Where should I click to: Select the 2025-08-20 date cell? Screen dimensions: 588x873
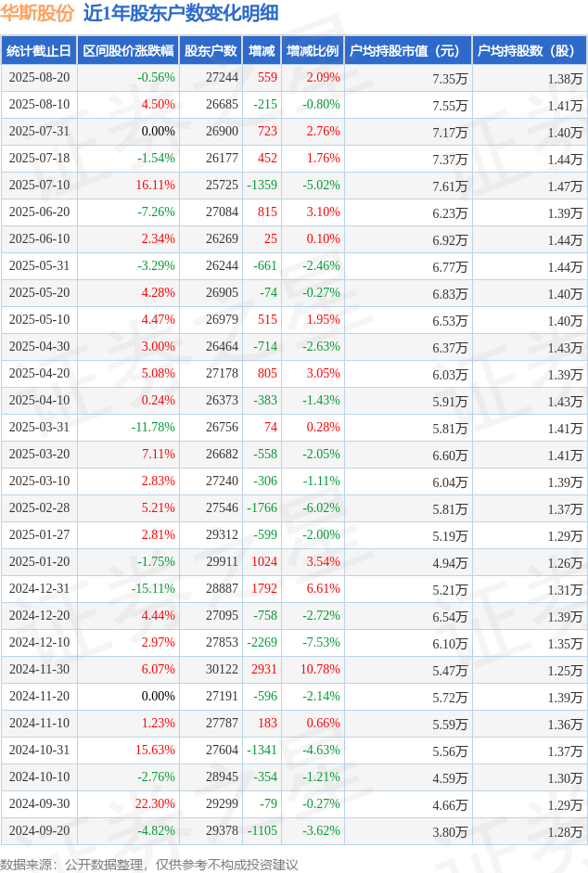click(40, 77)
